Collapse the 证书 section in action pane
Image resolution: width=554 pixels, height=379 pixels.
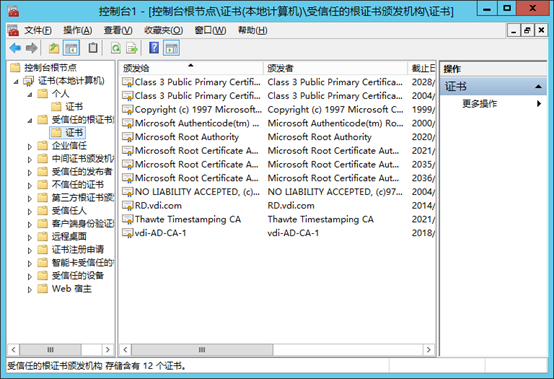point(538,87)
